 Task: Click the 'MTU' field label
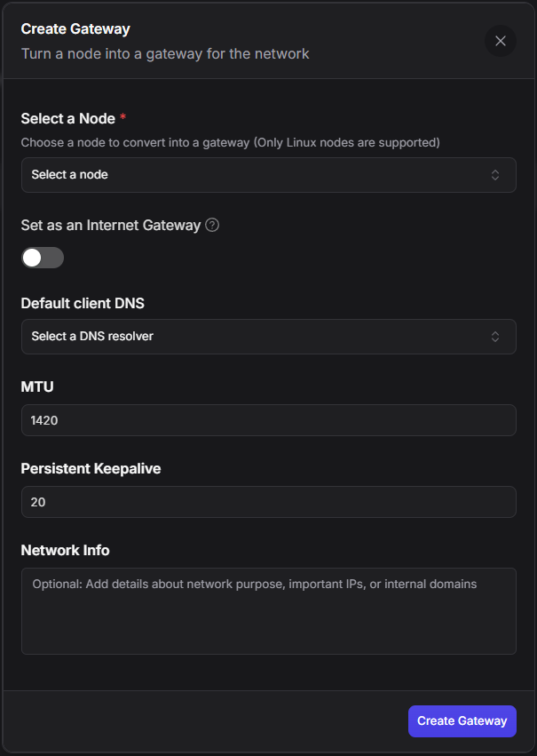coord(36,387)
